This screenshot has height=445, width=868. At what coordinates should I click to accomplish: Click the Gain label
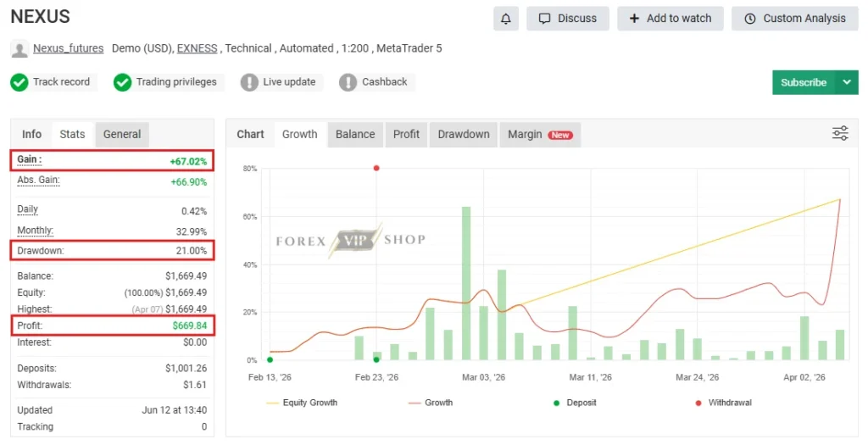point(29,159)
